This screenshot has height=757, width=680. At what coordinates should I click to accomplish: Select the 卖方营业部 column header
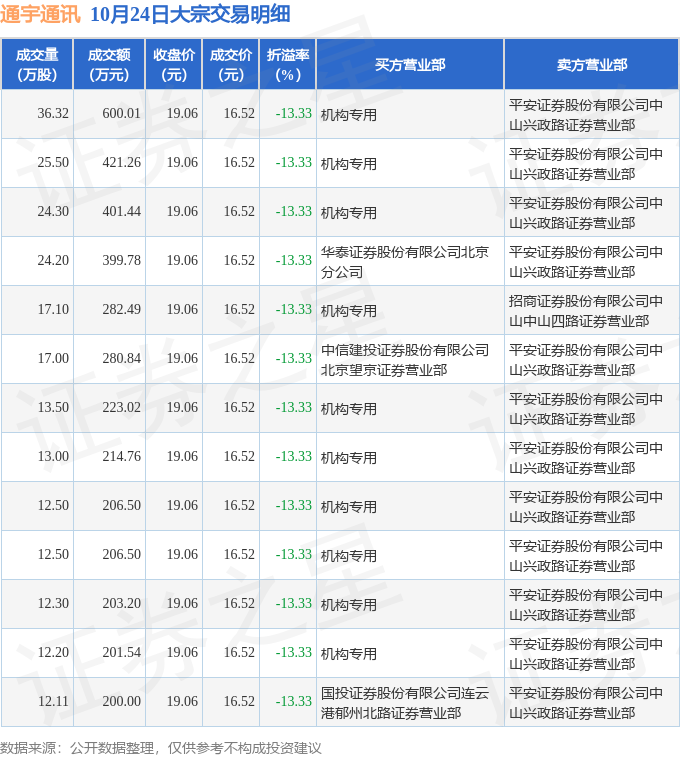592,65
